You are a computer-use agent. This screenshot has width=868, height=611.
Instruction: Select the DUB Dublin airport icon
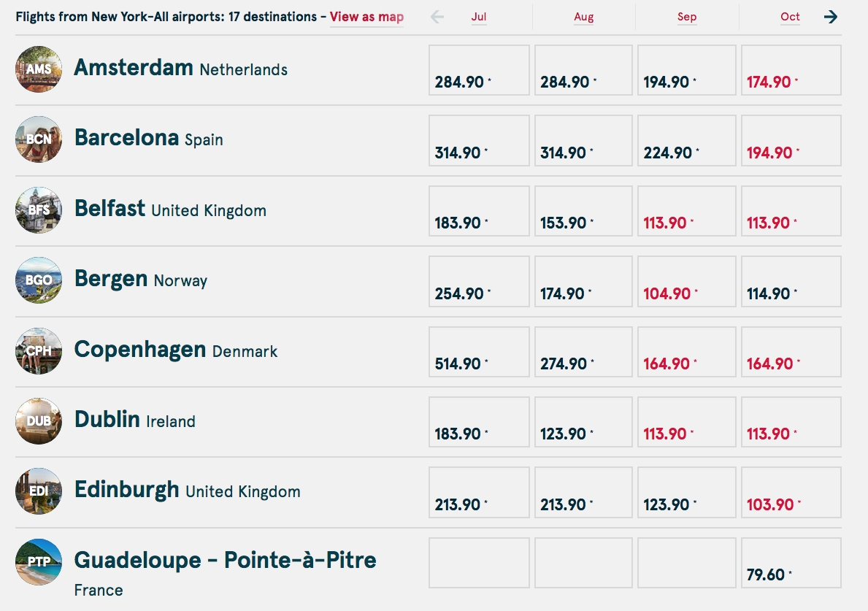click(39, 421)
